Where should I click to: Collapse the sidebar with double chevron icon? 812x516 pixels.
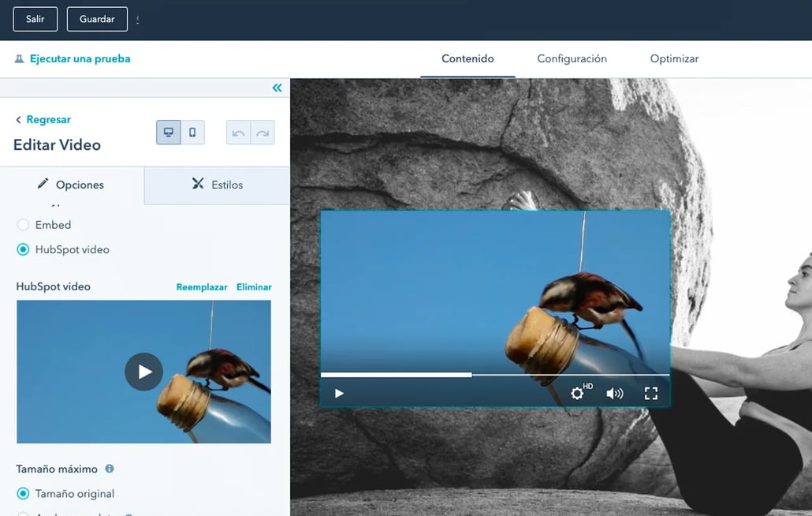point(277,88)
